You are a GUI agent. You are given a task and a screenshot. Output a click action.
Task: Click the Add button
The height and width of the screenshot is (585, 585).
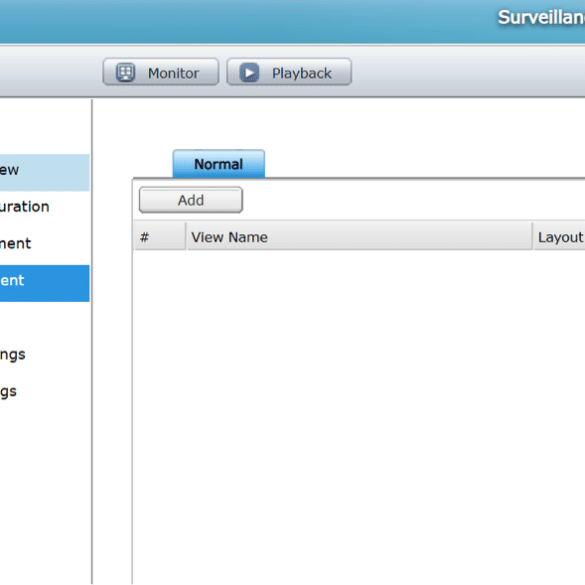click(x=191, y=200)
